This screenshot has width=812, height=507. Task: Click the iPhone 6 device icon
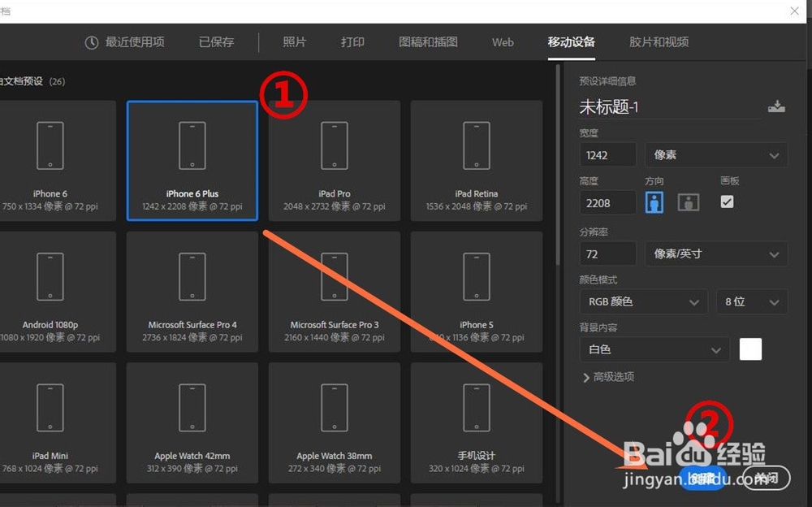50,145
